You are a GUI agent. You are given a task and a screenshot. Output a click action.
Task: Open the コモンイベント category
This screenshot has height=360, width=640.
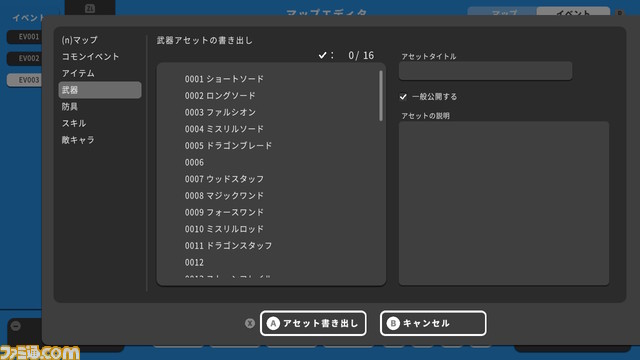(x=90, y=56)
